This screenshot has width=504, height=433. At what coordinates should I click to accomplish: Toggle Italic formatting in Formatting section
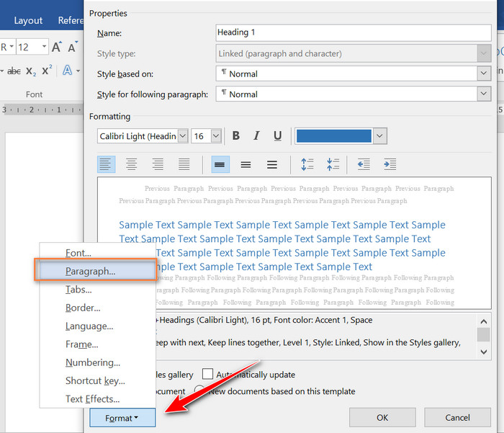[x=256, y=135]
